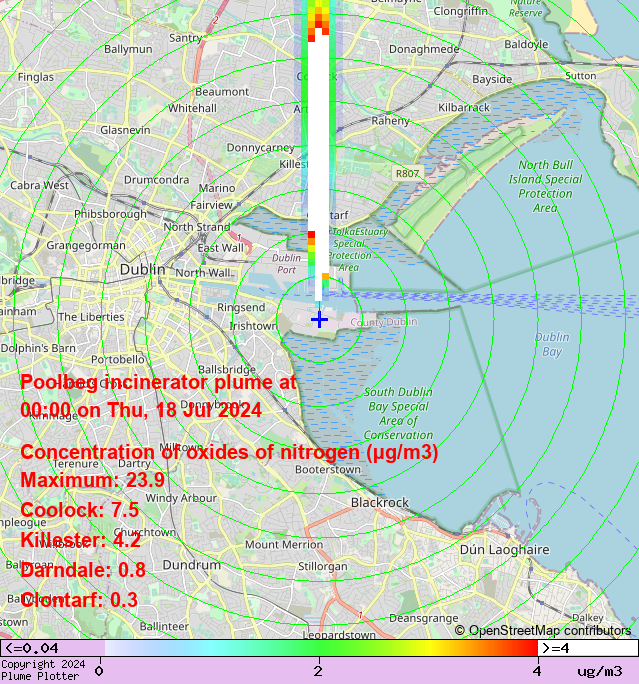This screenshot has width=639, height=684.
Task: Click the OpenStreetMap contributors attribution
Action: tap(543, 631)
